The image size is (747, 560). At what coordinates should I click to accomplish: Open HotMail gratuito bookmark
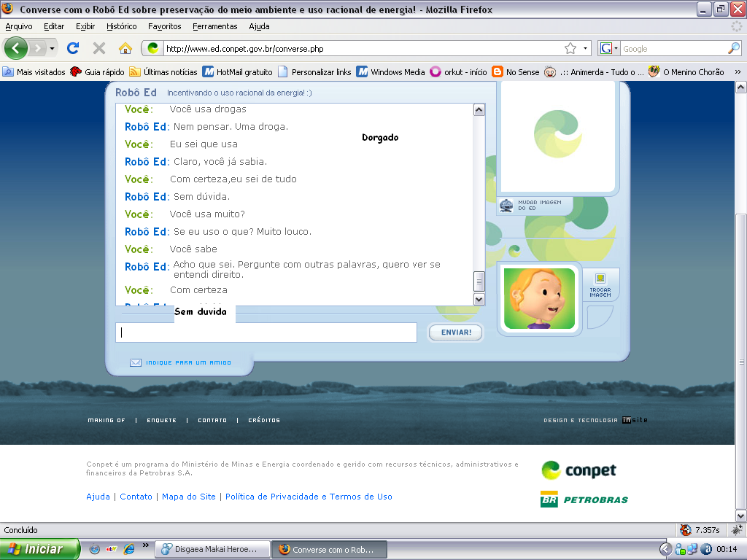coord(237,72)
